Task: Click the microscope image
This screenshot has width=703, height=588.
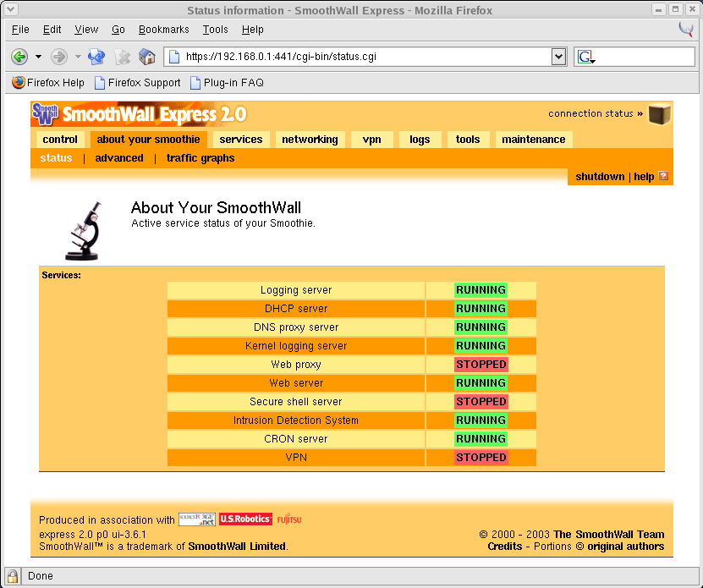Action: click(84, 231)
